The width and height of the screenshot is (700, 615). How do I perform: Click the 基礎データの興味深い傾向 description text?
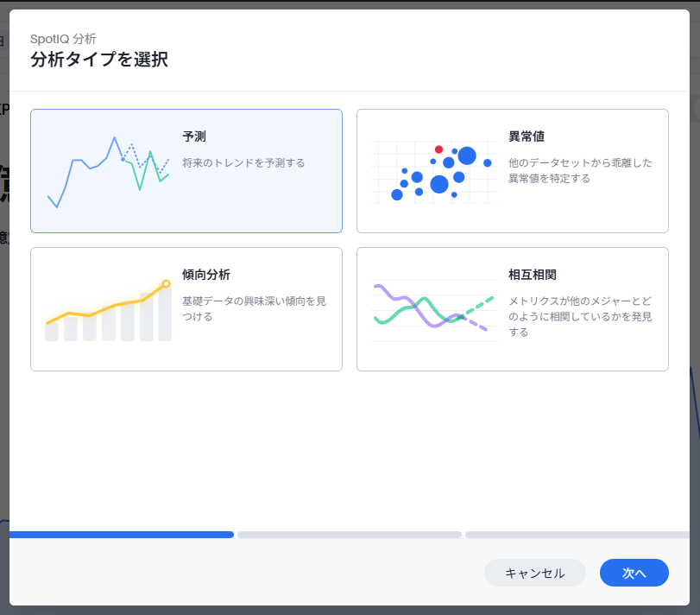click(254, 308)
